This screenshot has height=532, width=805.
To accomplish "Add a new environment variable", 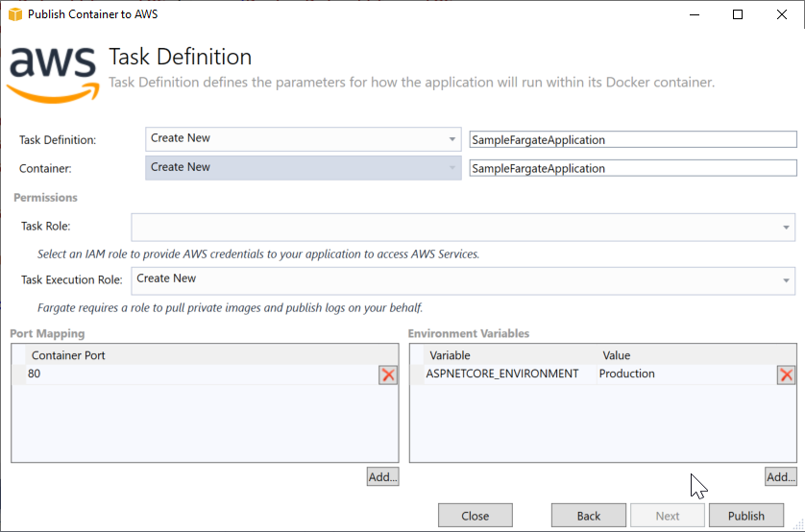I will pos(781,476).
